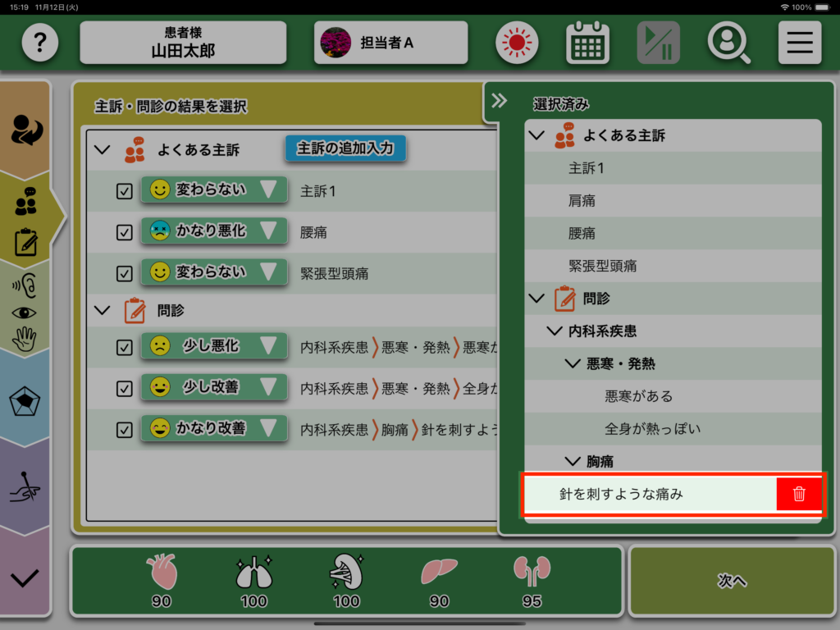Viewport: 840px width, 630px height.
Task: Select the acupuncture needle hand sidebar icon
Action: coord(25,486)
